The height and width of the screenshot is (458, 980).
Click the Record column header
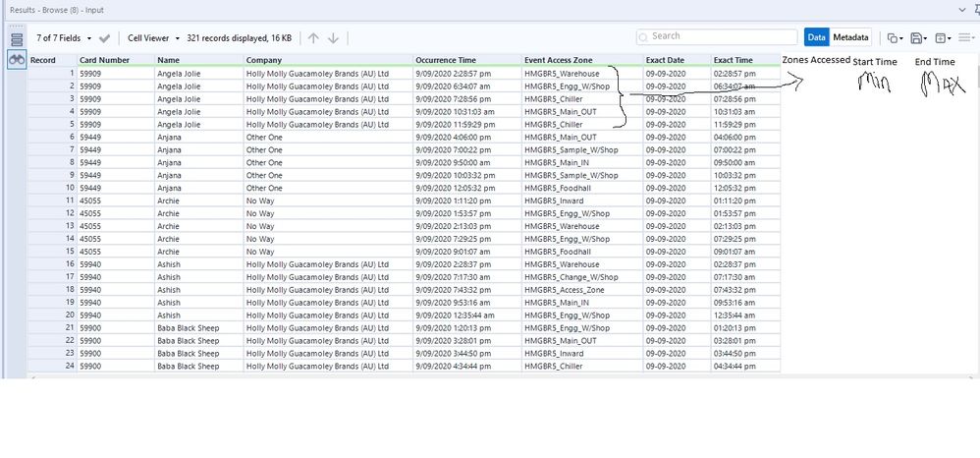[x=52, y=60]
